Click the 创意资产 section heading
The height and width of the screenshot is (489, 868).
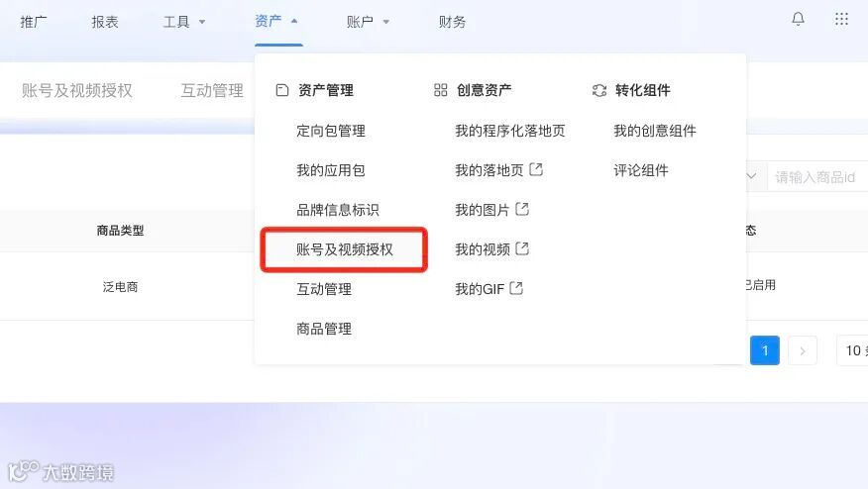[x=484, y=90]
